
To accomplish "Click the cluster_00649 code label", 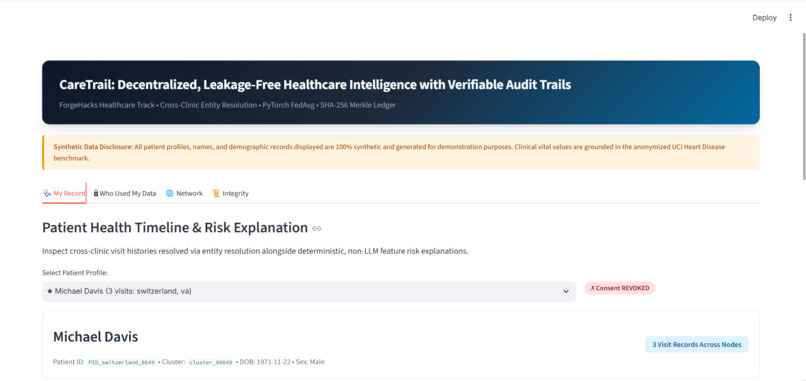I will [211, 362].
